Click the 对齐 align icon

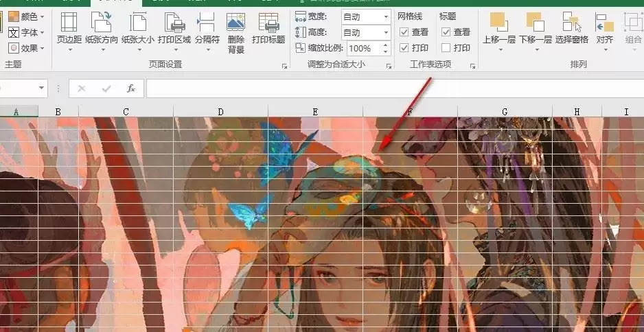coord(605,22)
